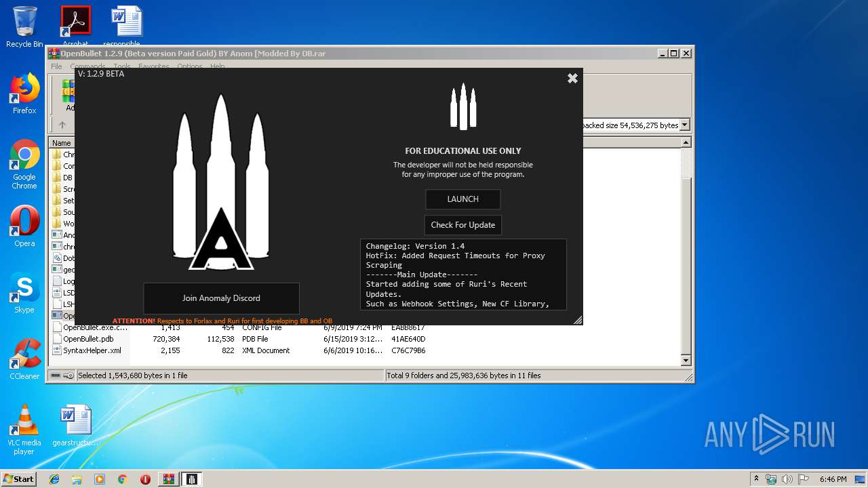Open Windows Explorer from the taskbar

coord(77,479)
